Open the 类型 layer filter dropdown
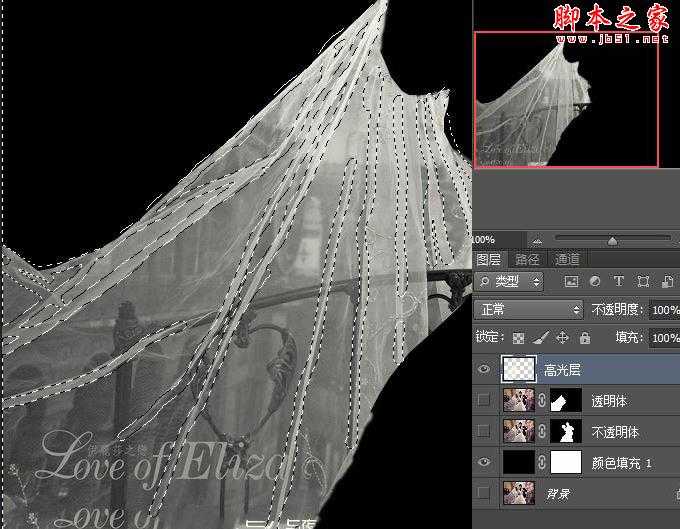680x529 pixels. click(509, 282)
